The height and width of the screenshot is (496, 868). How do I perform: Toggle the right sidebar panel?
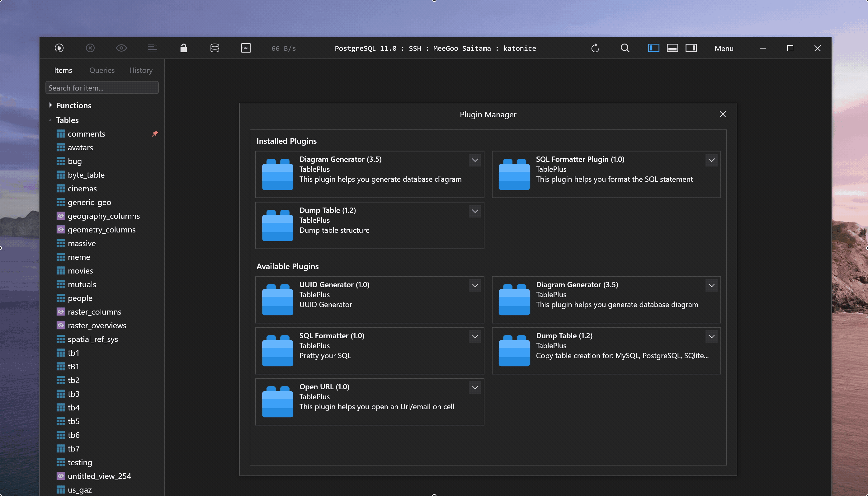point(691,48)
